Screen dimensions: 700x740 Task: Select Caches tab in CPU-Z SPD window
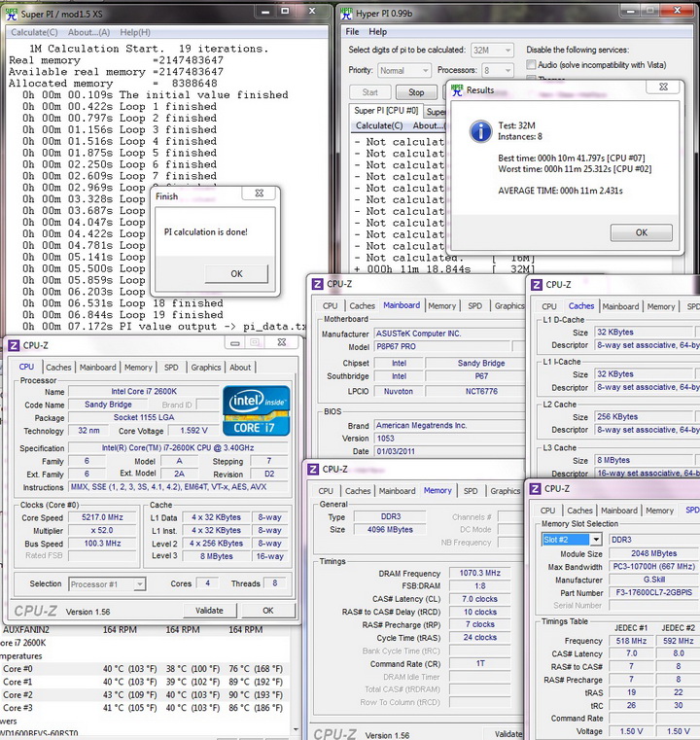point(579,511)
